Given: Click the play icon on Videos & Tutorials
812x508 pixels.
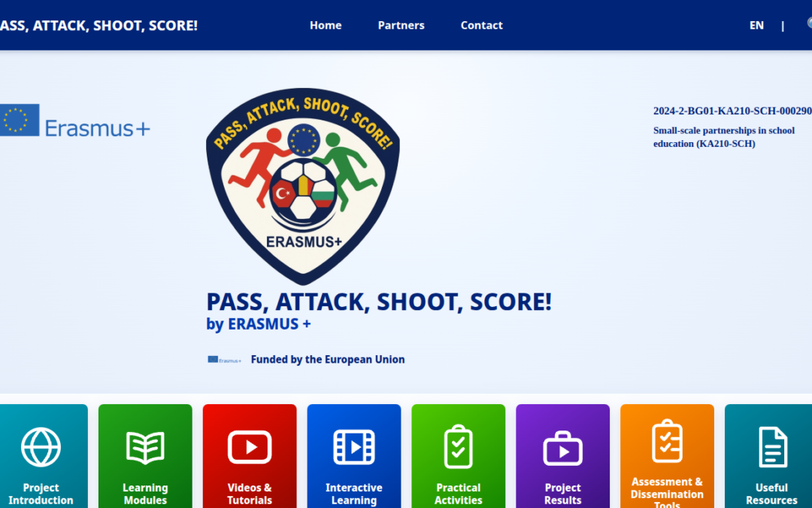Looking at the screenshot, I should pyautogui.click(x=250, y=447).
